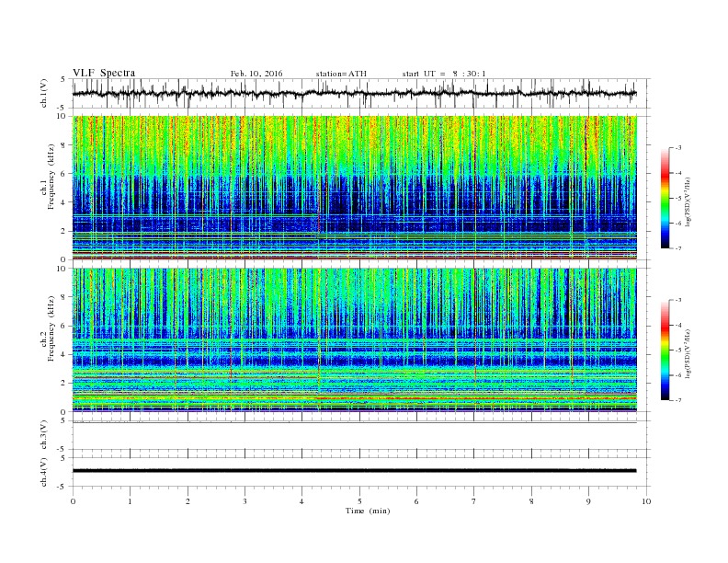Click the time axis tick label "2"

(x=188, y=501)
